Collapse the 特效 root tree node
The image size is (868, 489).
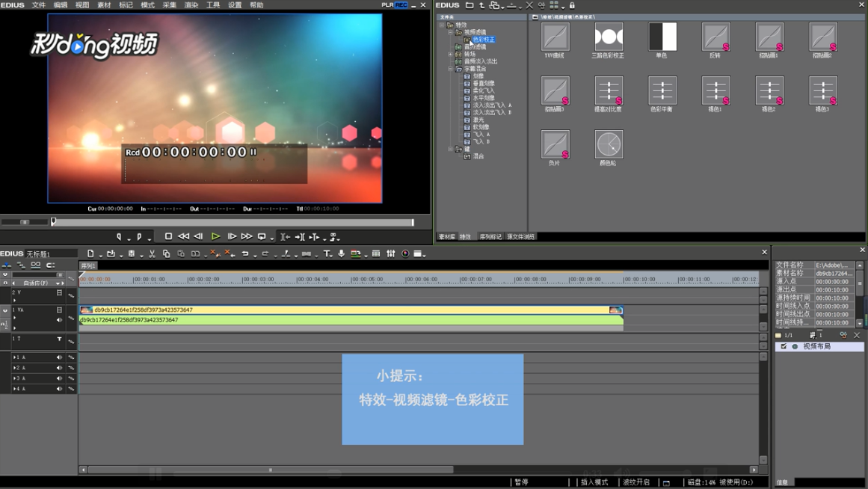click(x=442, y=25)
